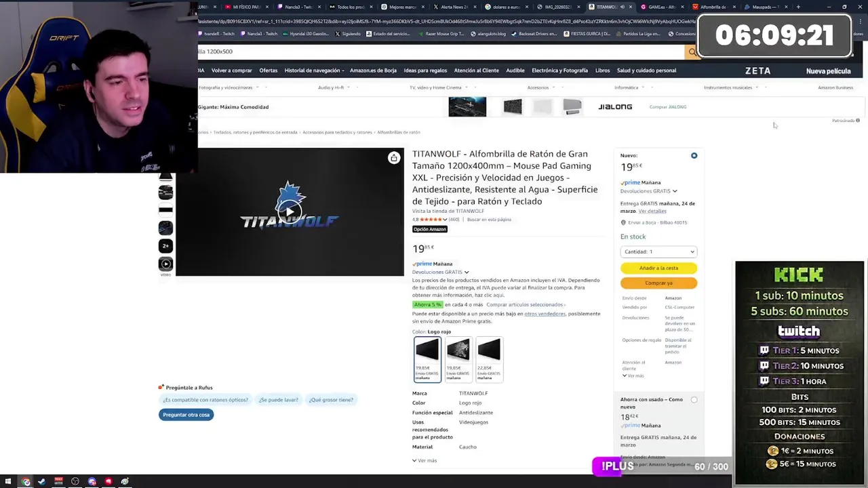Open Libros in Amazon nav bar
This screenshot has height=488, width=868.
tap(602, 70)
